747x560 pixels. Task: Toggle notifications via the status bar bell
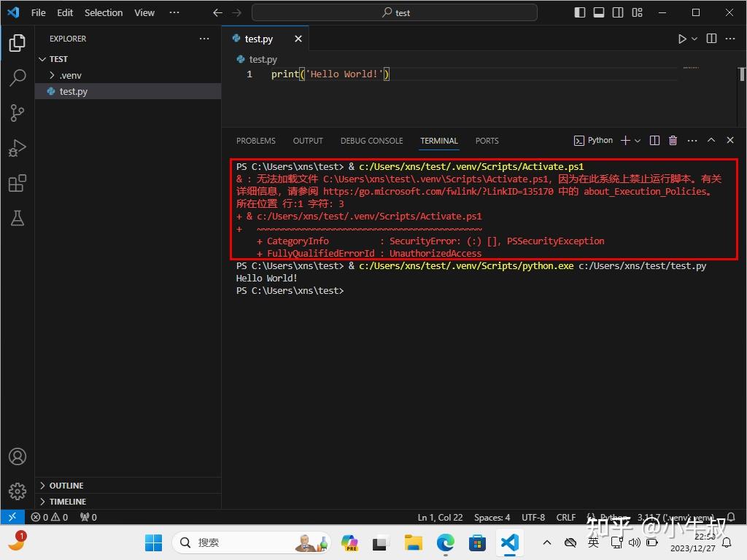tap(730, 517)
